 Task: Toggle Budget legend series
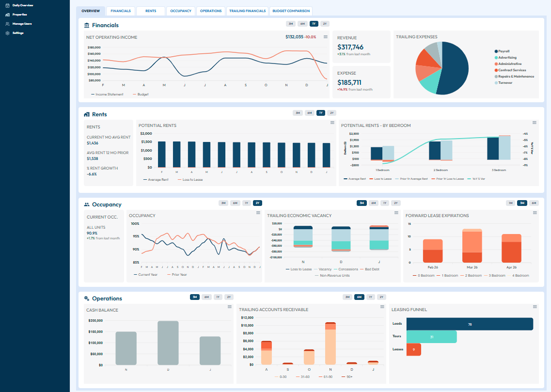(141, 94)
